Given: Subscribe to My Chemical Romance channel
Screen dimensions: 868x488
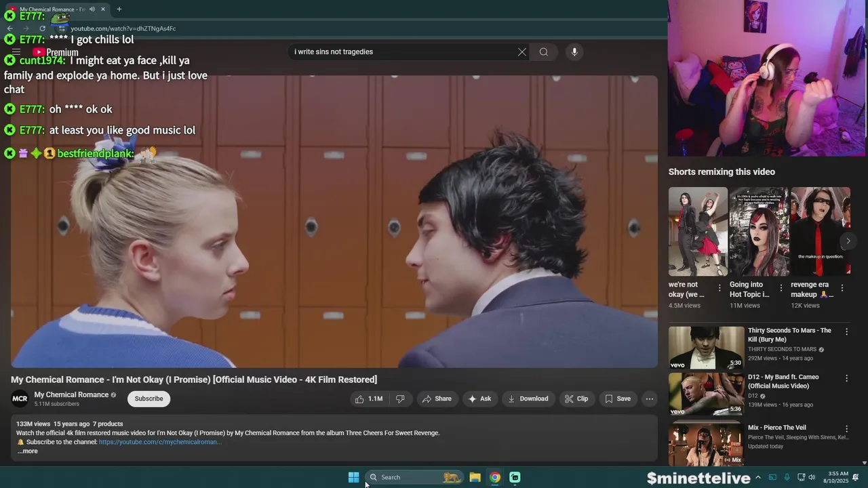Looking at the screenshot, I should [x=149, y=399].
